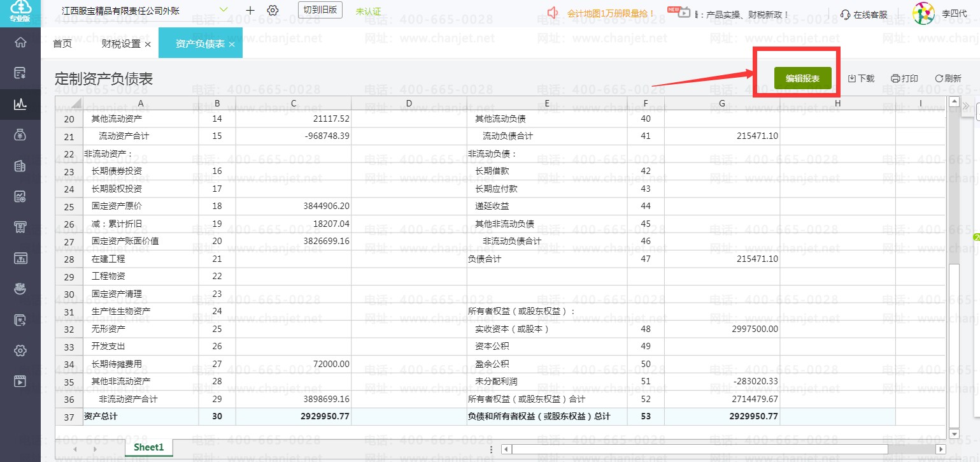Open the reports chart icon in the sidebar
Image resolution: width=980 pixels, height=462 pixels.
click(x=20, y=103)
